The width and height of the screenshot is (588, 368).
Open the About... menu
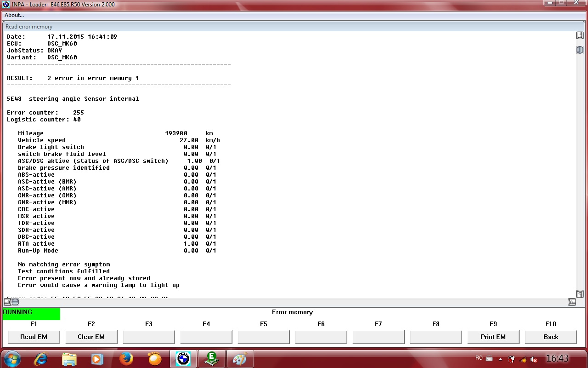14,15
